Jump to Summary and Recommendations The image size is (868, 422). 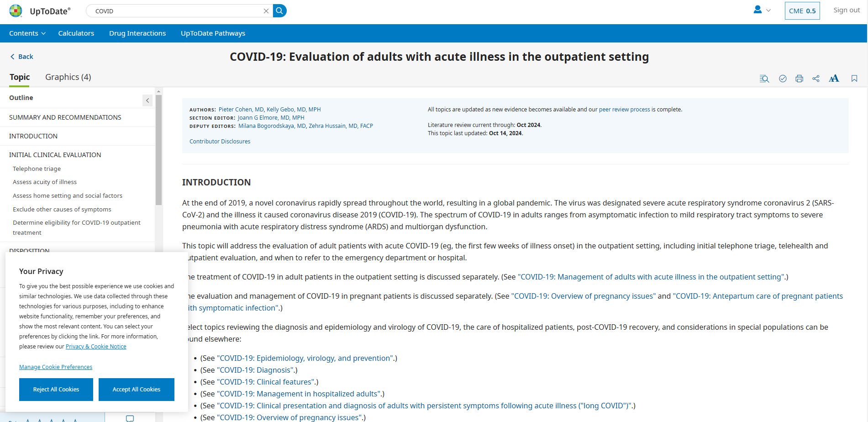pos(65,117)
